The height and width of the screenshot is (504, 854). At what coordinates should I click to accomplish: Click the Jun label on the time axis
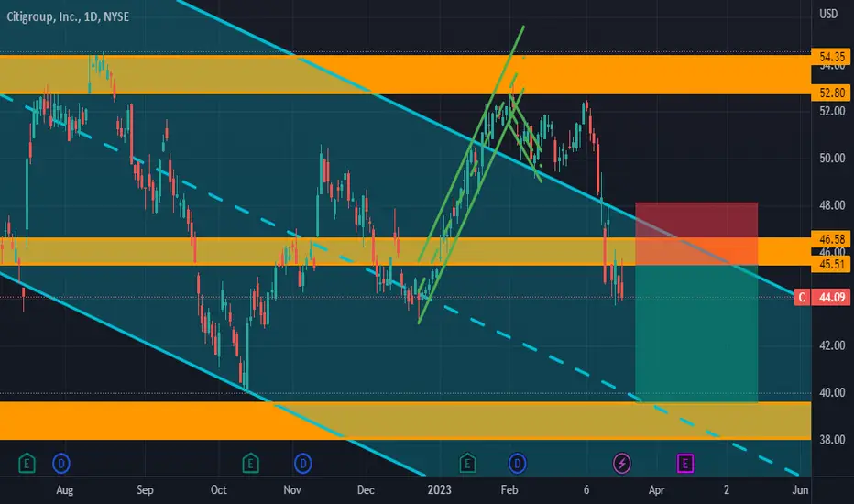(x=800, y=490)
